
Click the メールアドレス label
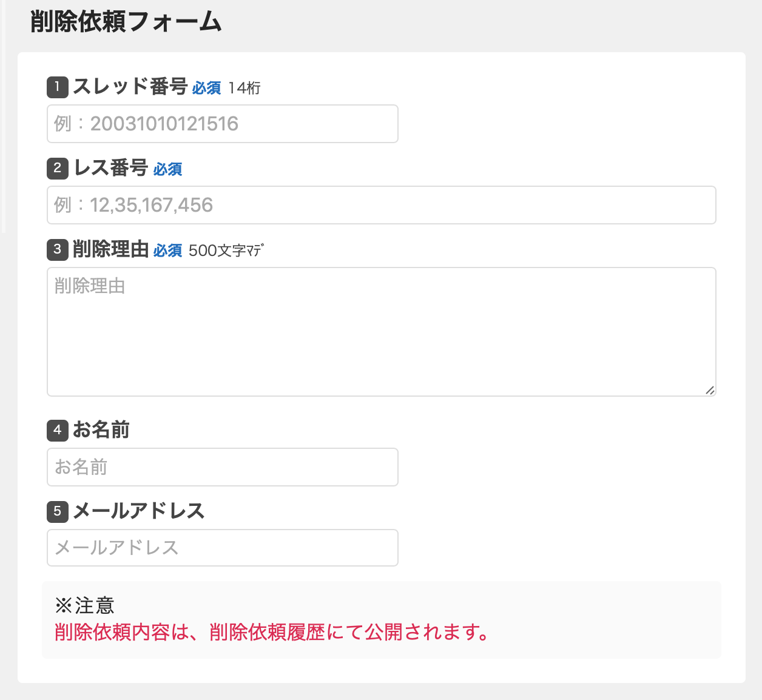tap(139, 511)
